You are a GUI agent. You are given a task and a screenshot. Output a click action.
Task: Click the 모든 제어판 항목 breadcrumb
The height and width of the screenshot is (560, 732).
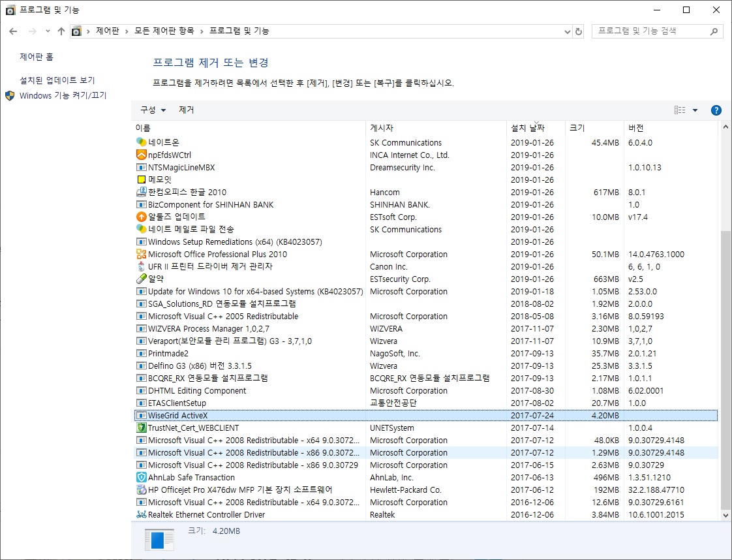tap(164, 31)
